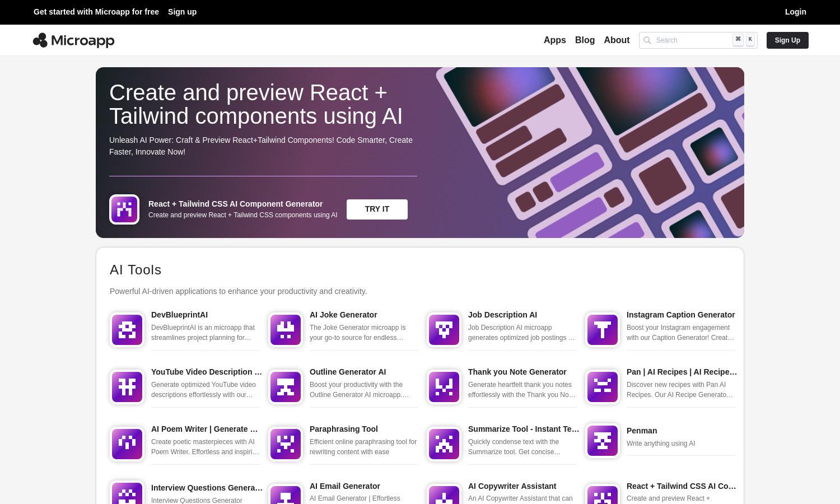Image resolution: width=840 pixels, height=504 pixels.
Task: Open Summarize Tool - Instant Text title
Action: [524, 429]
